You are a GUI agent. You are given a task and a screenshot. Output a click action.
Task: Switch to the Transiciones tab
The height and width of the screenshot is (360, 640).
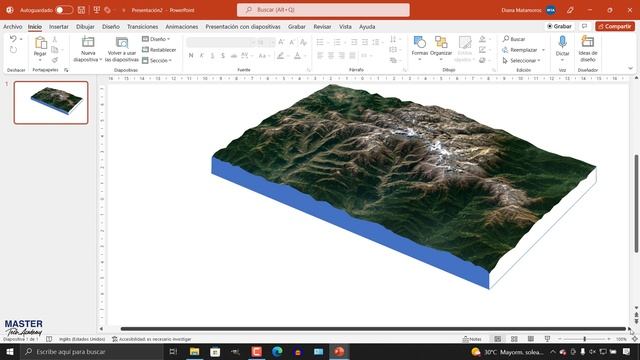pos(142,27)
